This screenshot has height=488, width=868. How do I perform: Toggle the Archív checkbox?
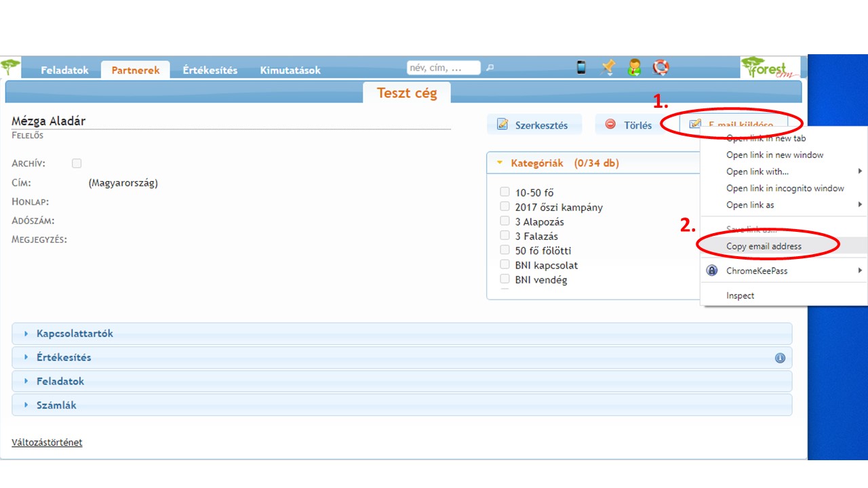[77, 163]
